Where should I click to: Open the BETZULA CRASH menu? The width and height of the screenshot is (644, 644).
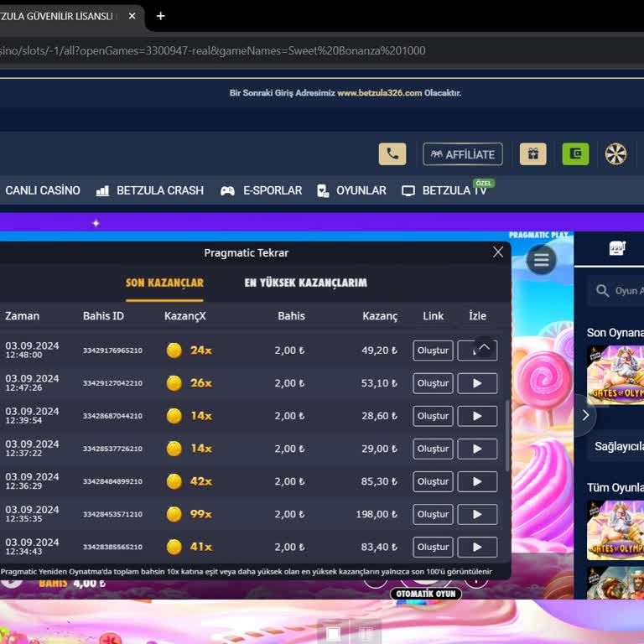point(150,190)
